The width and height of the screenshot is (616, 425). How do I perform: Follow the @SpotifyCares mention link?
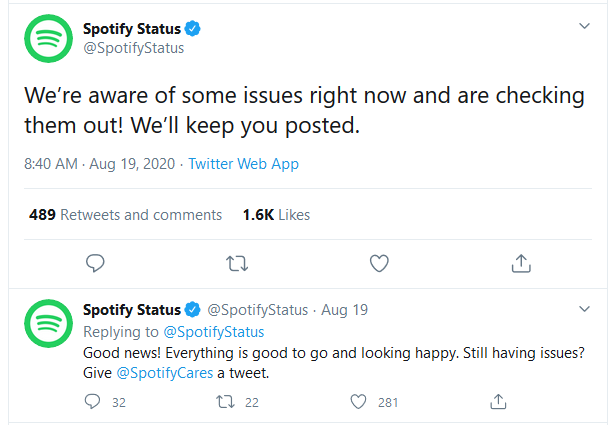165,373
